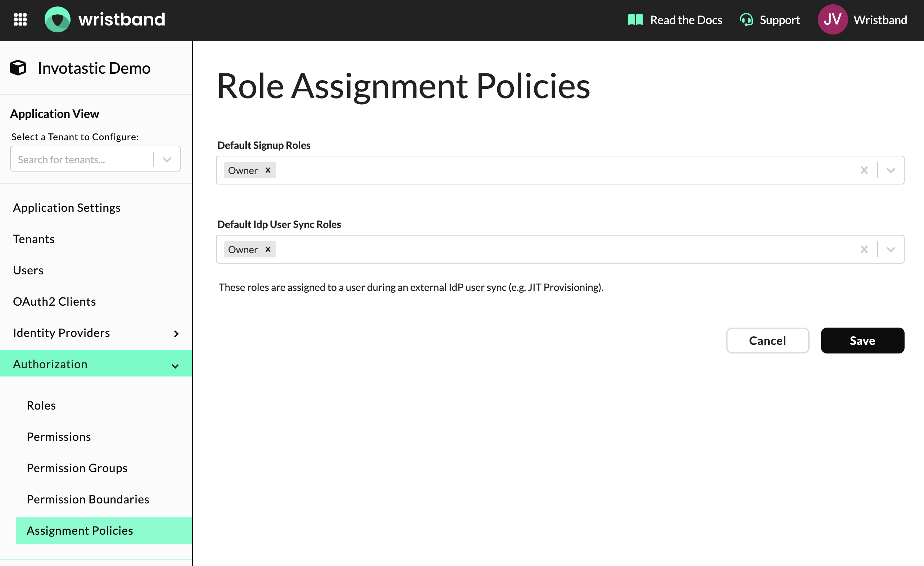Open the apps grid menu icon
Image resolution: width=924 pixels, height=566 pixels.
tap(20, 19)
